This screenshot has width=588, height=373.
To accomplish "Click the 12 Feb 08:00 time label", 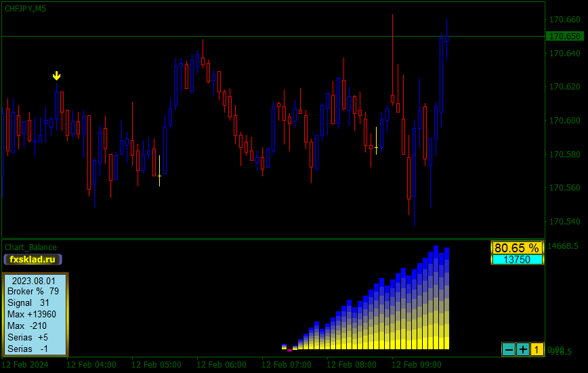I will [352, 365].
